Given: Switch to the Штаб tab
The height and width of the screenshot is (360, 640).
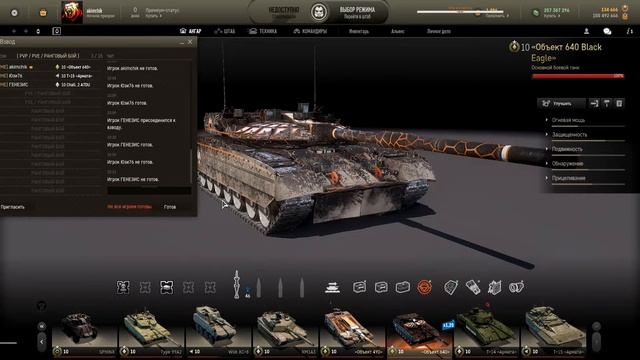Looking at the screenshot, I should coord(224,31).
